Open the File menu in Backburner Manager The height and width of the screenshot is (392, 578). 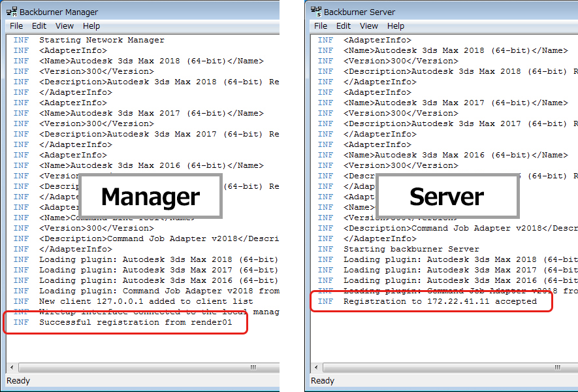pos(16,26)
